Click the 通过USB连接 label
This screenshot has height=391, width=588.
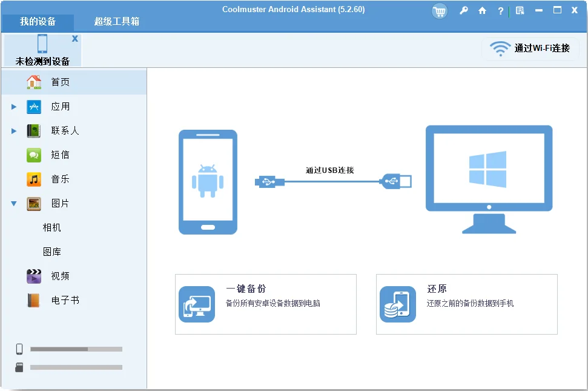tap(330, 170)
